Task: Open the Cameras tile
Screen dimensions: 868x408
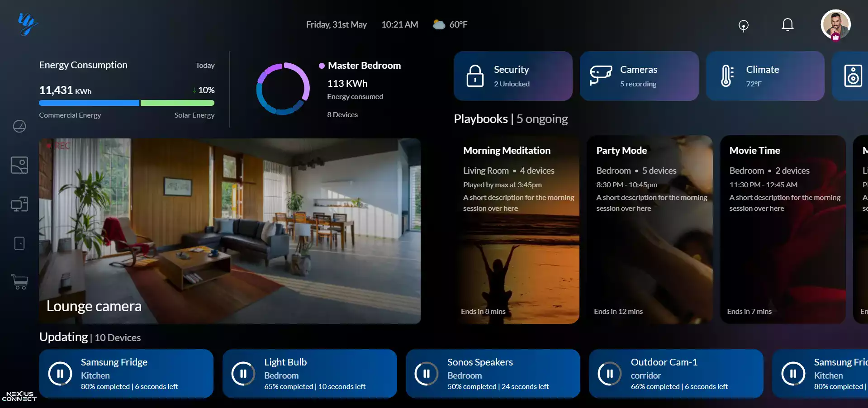Action: click(639, 76)
